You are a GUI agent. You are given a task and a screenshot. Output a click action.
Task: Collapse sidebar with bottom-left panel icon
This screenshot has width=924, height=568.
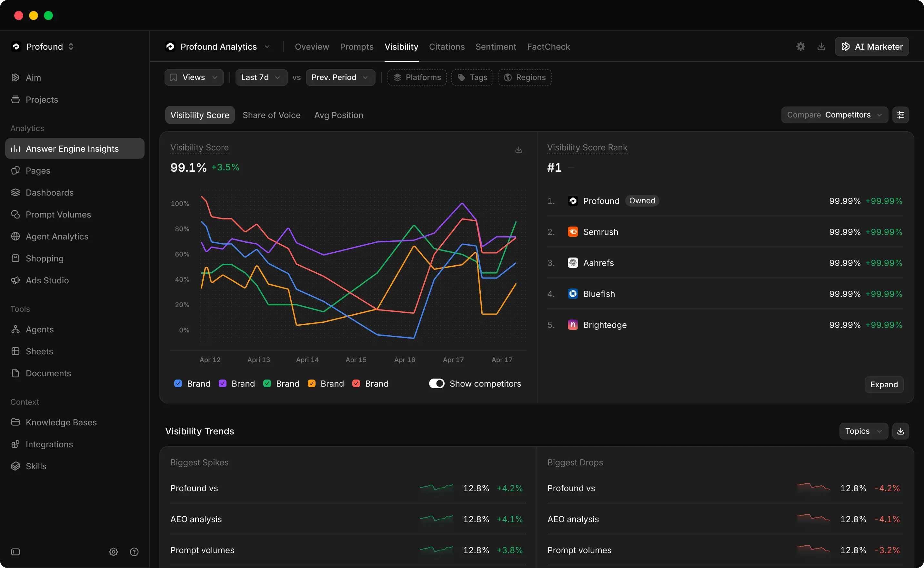(15, 552)
